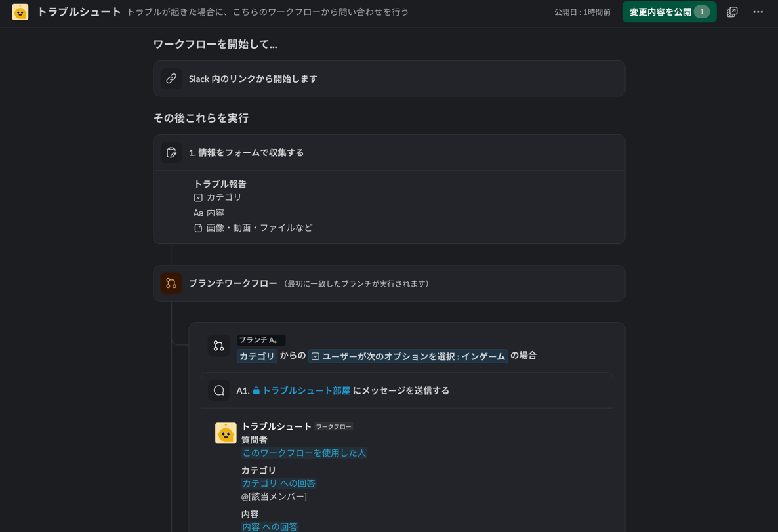The image size is (778, 532).
Task: Open the overflow menu via the ellipsis
Action: (x=758, y=12)
